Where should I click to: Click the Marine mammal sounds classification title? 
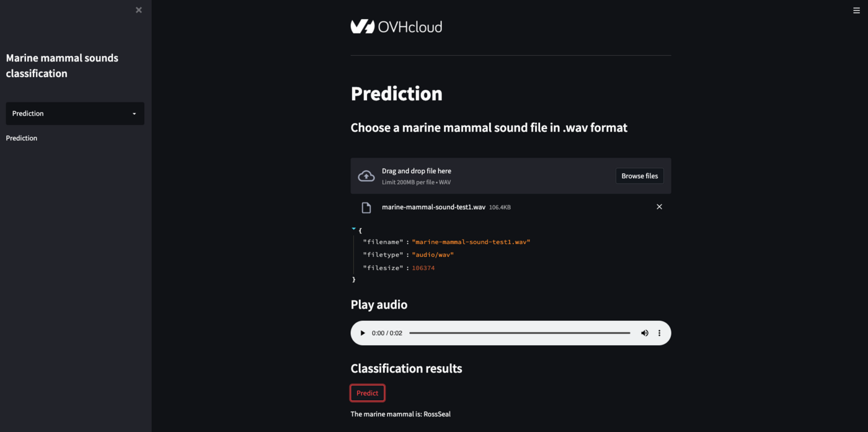62,66
